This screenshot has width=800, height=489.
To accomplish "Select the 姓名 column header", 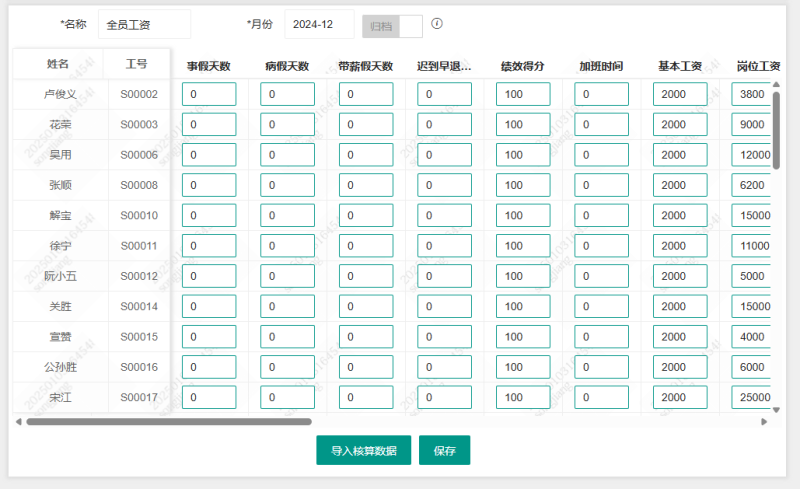I will pyautogui.click(x=58, y=64).
